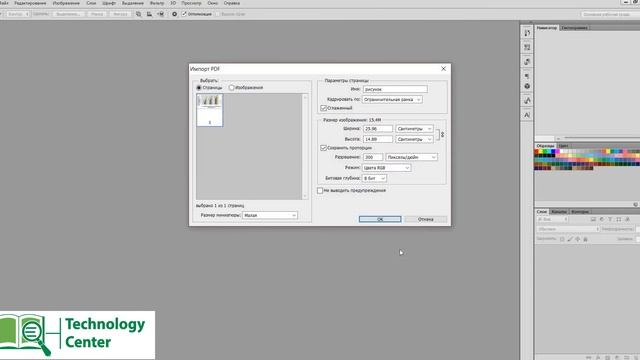
Task: Click Отмена in Импорт PDF dialog
Action: coord(426,219)
